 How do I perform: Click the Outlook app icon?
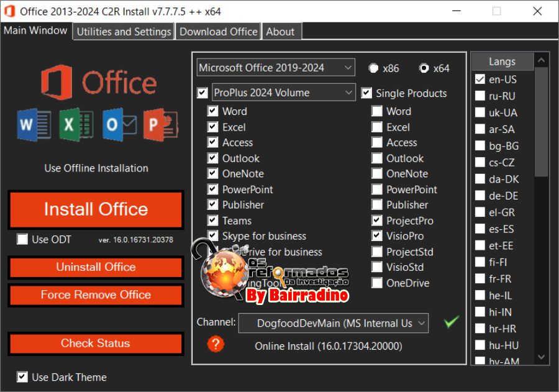pos(119,124)
